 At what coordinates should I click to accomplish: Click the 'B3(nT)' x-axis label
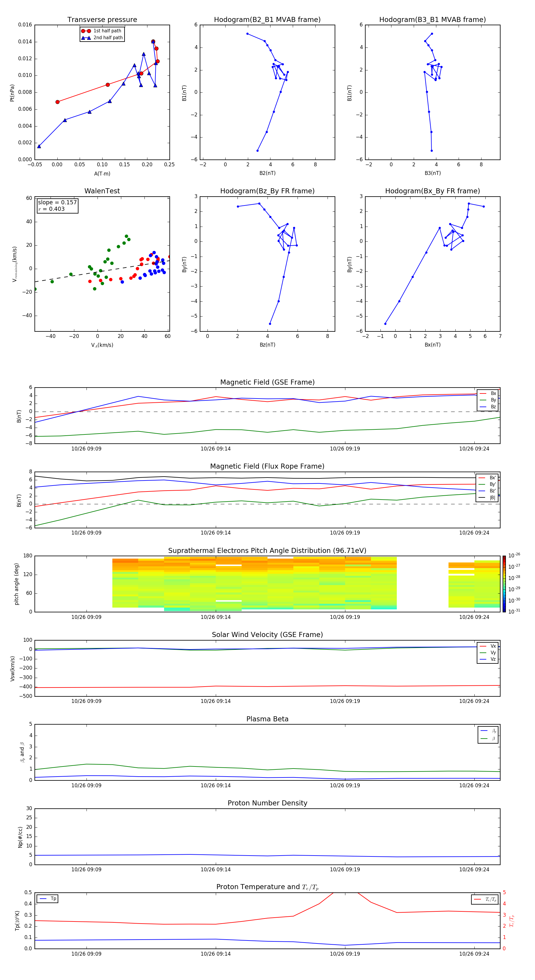432,173
